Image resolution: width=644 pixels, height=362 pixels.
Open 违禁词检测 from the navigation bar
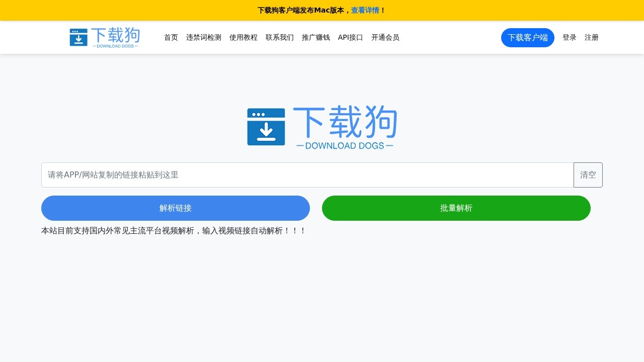[203, 37]
